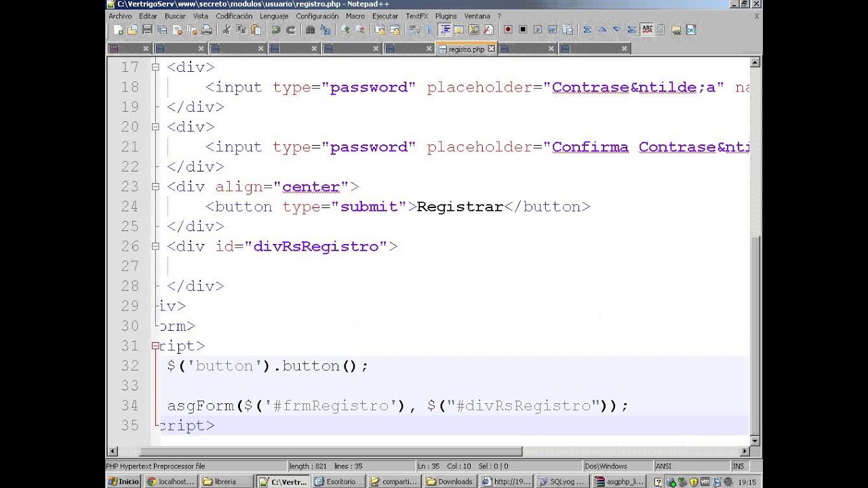This screenshot has height=488, width=868.
Task: Play back the recorded macro icon
Action: pos(538,30)
